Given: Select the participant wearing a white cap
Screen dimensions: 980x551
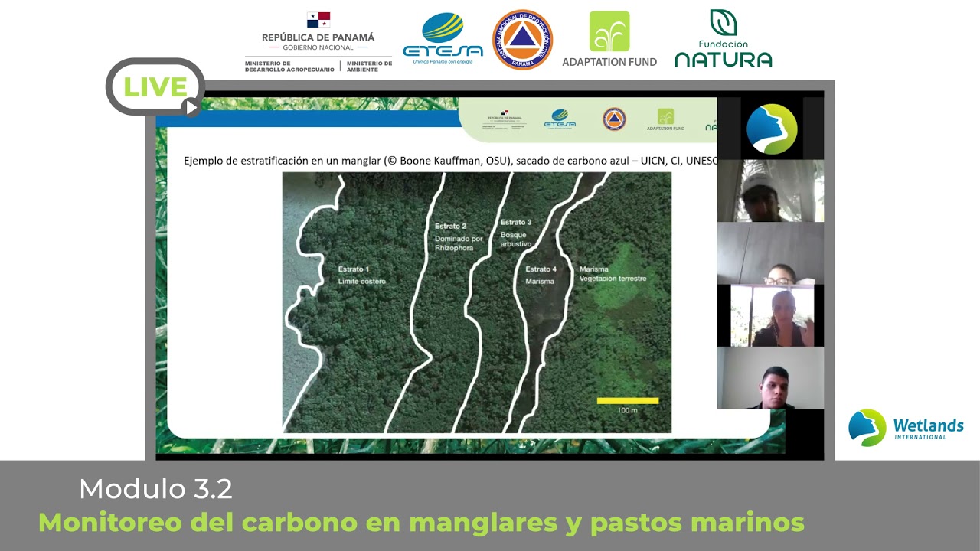Looking at the screenshot, I should [770, 191].
